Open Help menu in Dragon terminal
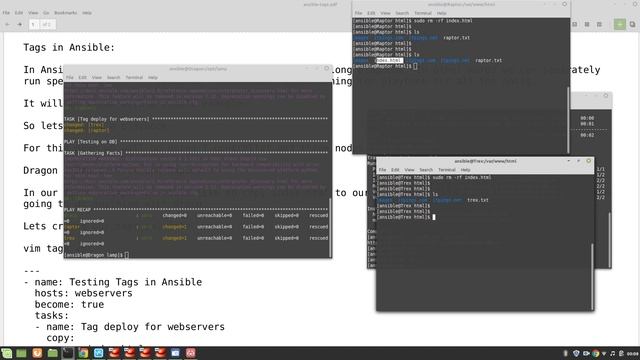The width and height of the screenshot is (640, 360). [x=153, y=78]
